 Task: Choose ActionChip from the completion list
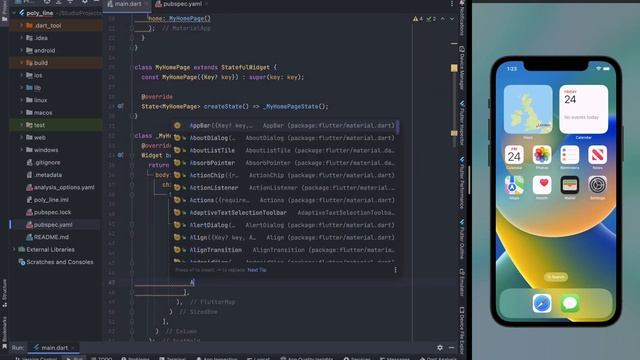[x=284, y=175]
